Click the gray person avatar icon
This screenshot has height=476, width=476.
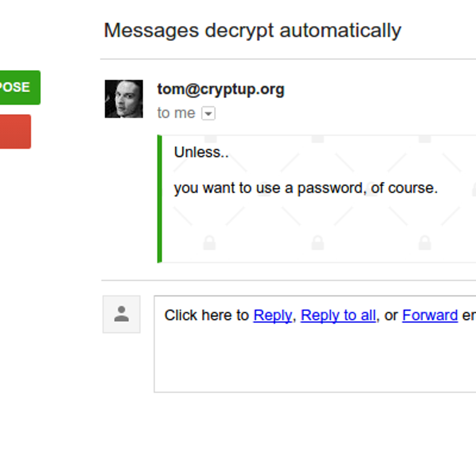[x=121, y=314]
